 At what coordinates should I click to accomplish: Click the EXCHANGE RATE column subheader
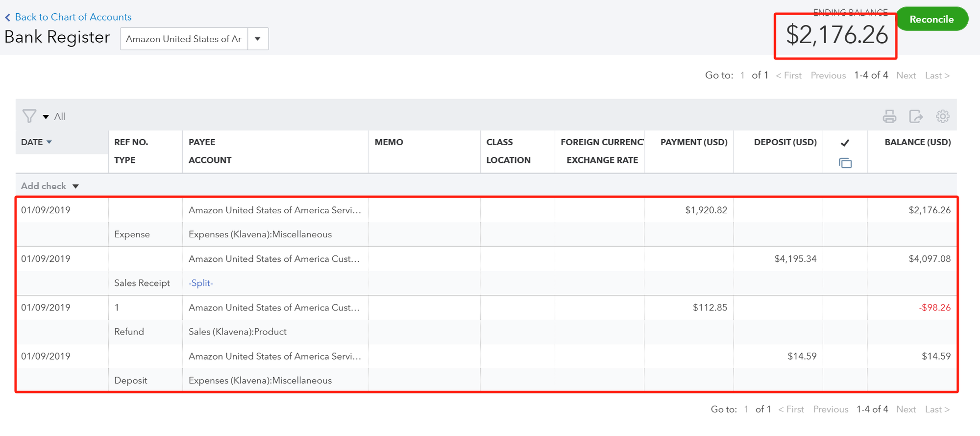602,160
